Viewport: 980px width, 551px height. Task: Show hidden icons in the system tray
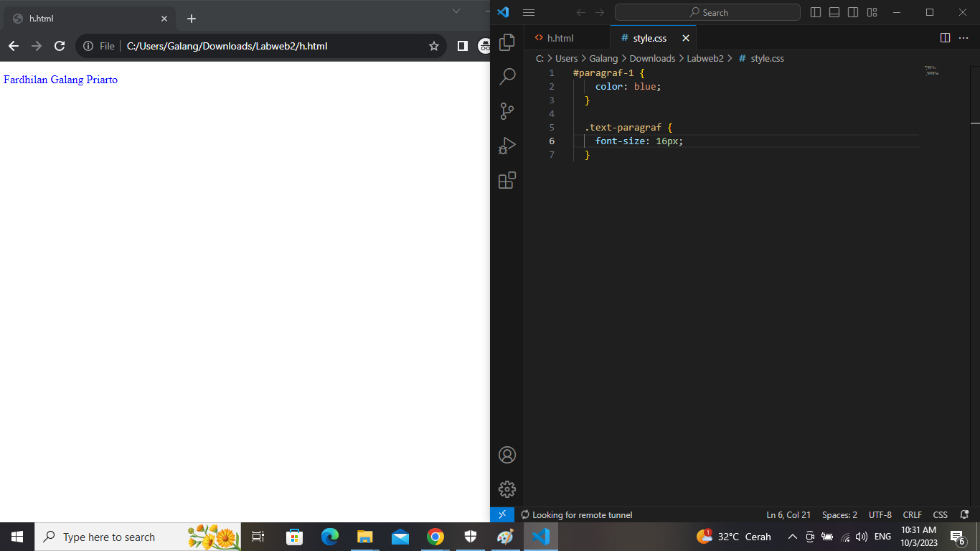pyautogui.click(x=792, y=537)
